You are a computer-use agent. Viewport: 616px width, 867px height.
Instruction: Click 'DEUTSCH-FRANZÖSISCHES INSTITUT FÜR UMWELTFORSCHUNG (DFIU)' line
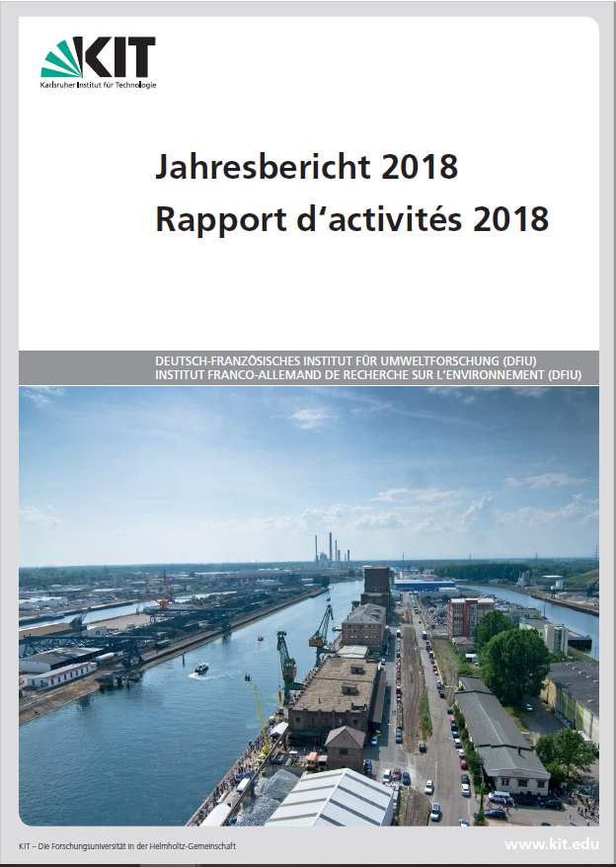346,361
